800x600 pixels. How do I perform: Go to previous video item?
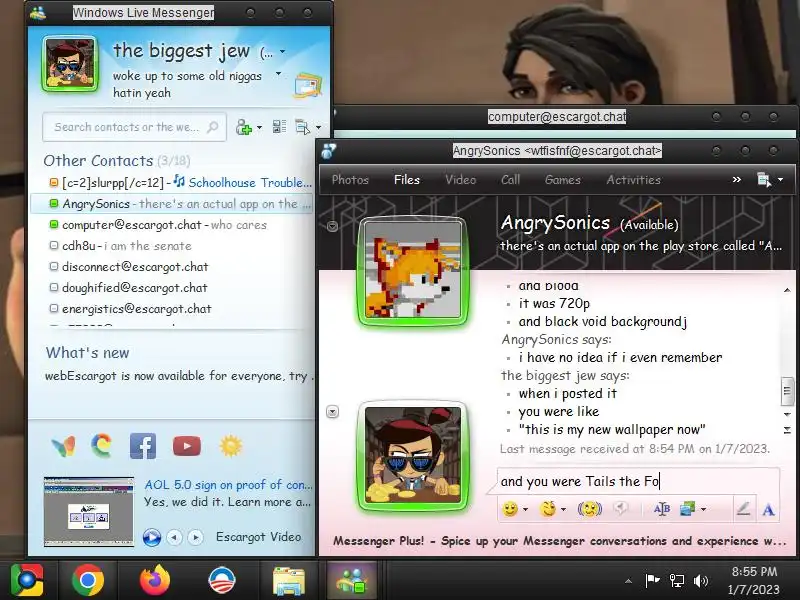coord(174,537)
